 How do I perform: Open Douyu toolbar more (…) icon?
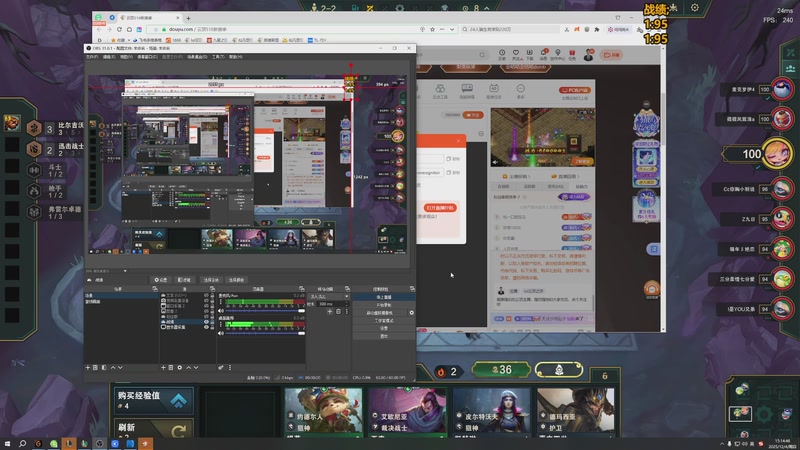[x=520, y=91]
